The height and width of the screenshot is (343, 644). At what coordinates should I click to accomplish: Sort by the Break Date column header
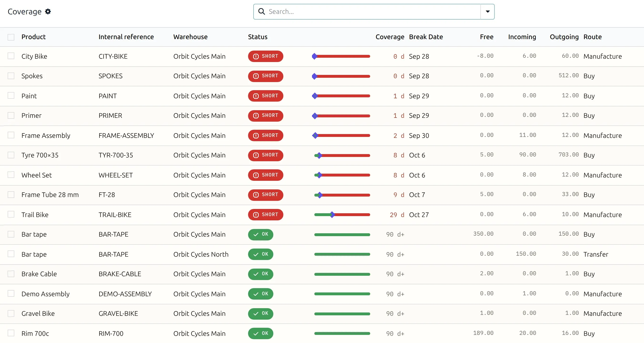point(426,37)
